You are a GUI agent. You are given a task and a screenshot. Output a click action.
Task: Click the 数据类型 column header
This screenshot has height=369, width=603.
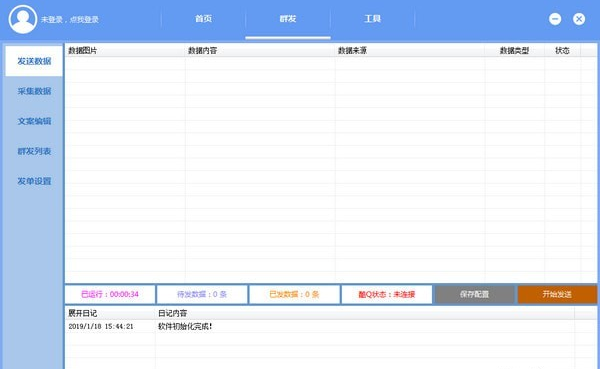pos(515,50)
